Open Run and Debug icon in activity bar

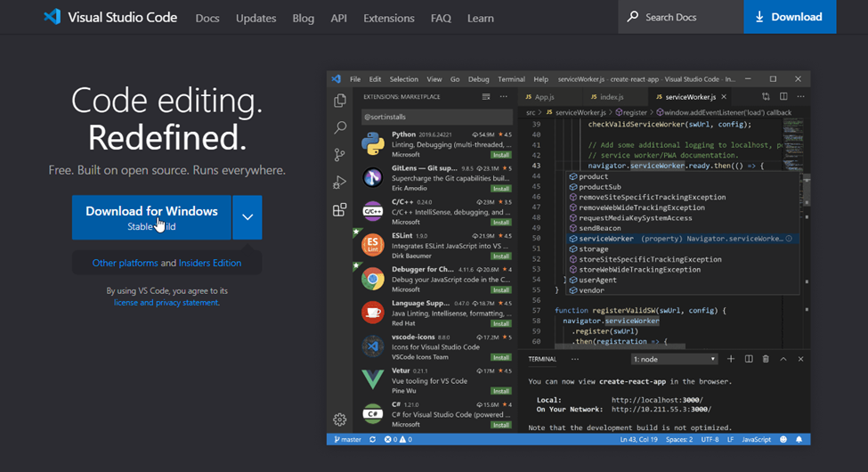pyautogui.click(x=340, y=183)
